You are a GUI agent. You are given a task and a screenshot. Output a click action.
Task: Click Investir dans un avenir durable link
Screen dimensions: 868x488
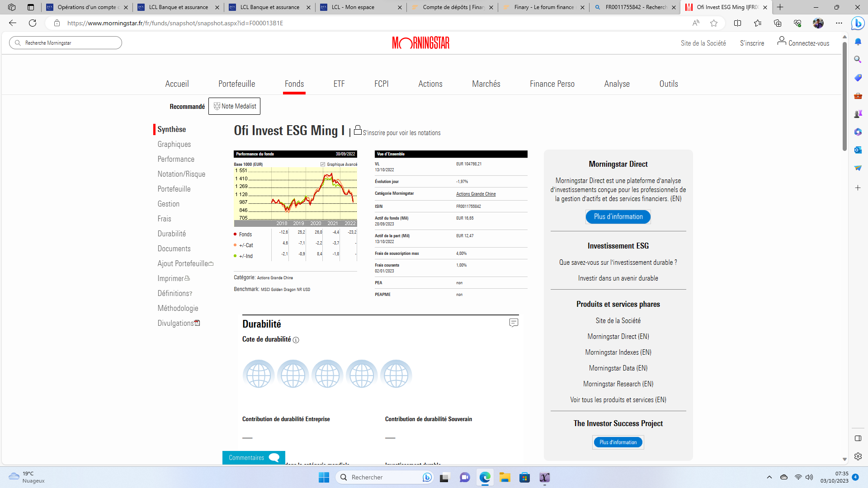point(618,278)
